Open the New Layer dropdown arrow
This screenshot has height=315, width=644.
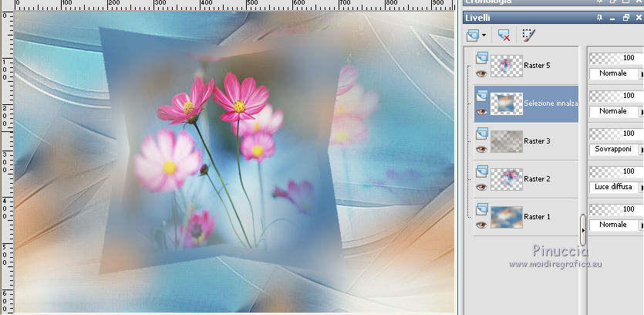[x=484, y=36]
